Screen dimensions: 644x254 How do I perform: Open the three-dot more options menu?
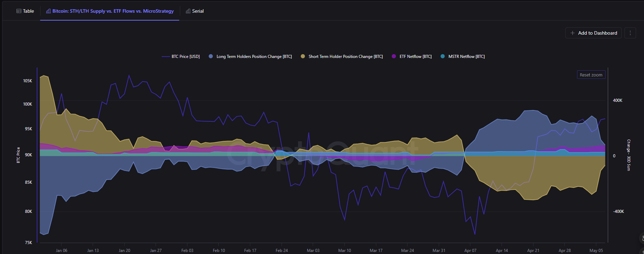[630, 33]
